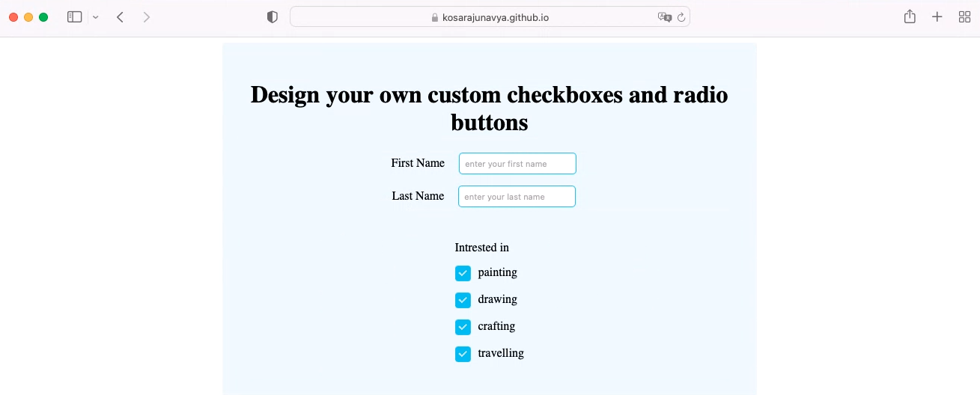Click the 'First Name' label
This screenshot has height=395, width=980.
[418, 163]
